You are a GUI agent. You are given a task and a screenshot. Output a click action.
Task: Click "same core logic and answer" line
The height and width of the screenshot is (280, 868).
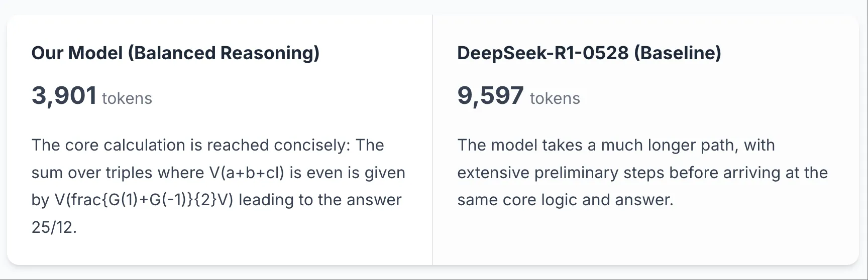pos(565,200)
